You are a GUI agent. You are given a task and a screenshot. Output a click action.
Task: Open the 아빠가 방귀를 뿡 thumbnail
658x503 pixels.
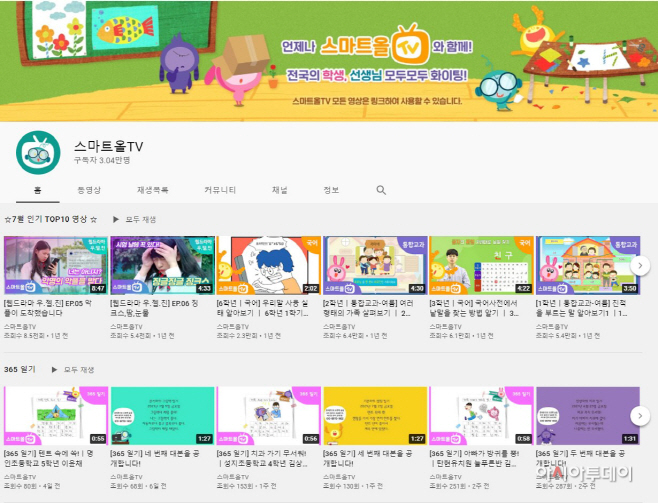pos(482,416)
